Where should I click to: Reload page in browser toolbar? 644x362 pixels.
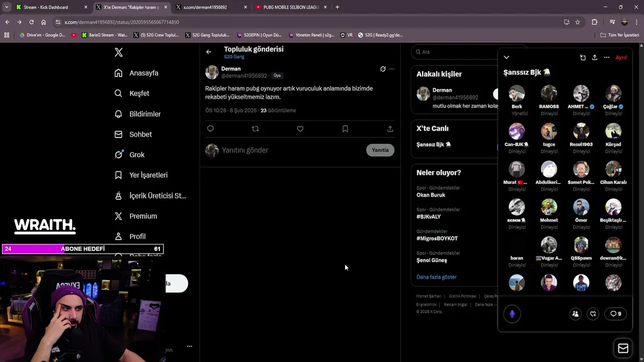pos(31,22)
